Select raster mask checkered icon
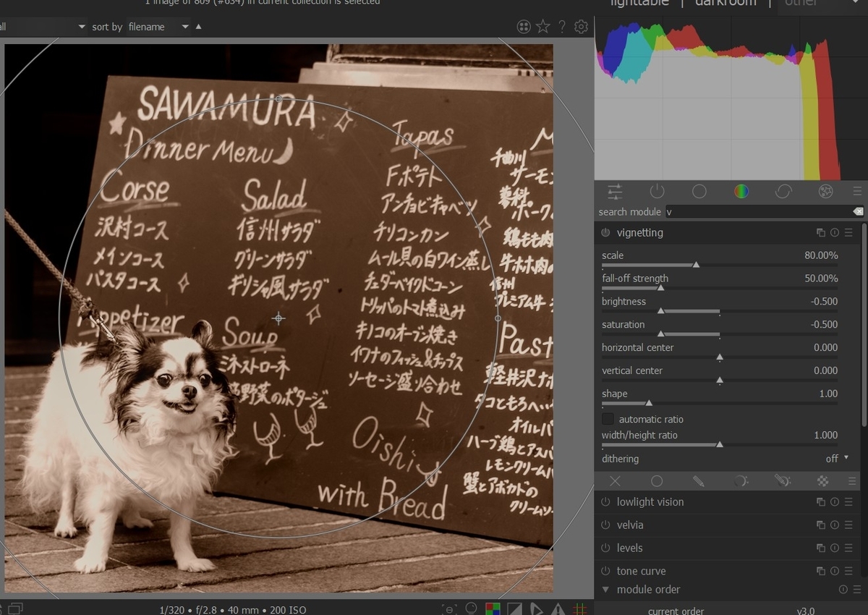This screenshot has height=615, width=868. (822, 481)
